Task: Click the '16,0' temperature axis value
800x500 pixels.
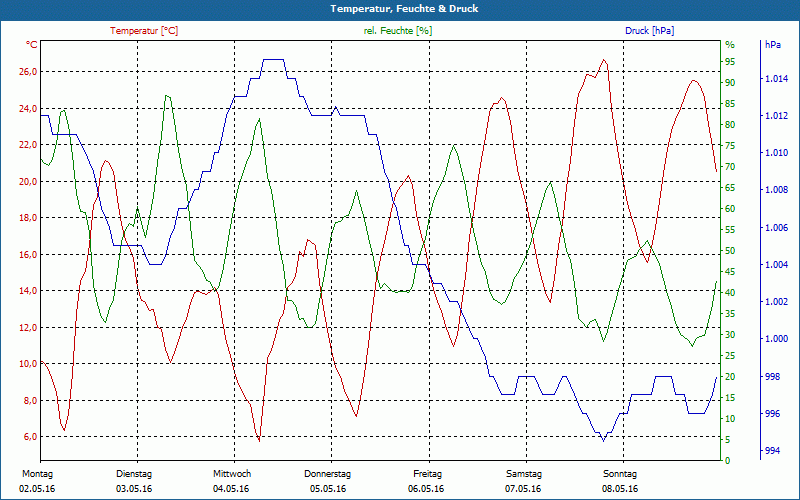Action: (28, 254)
